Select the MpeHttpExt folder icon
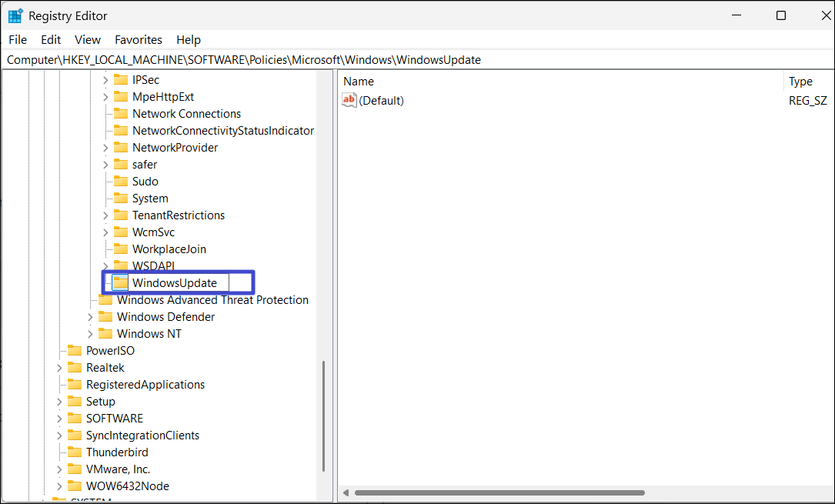The width and height of the screenshot is (835, 504). [121, 97]
